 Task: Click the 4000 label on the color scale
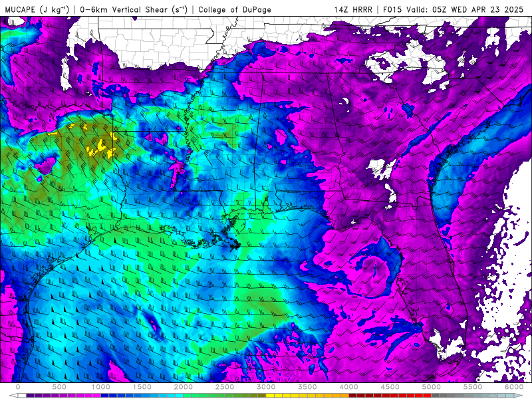click(x=348, y=387)
